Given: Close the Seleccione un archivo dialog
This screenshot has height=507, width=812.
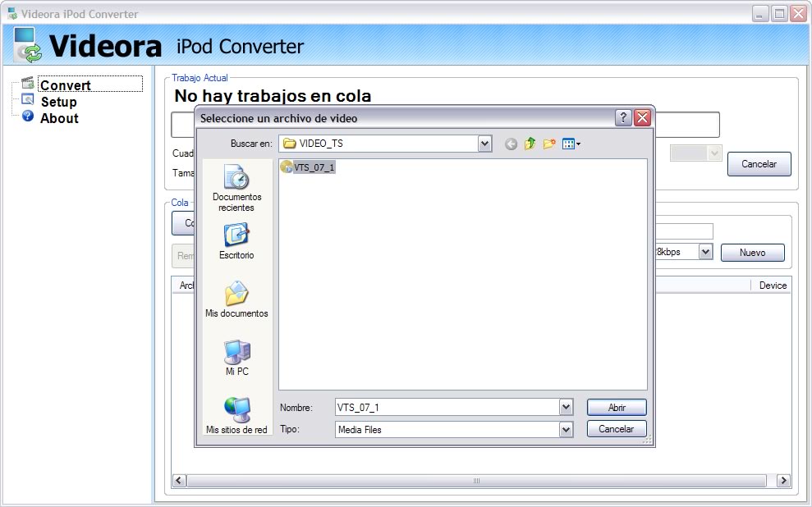Looking at the screenshot, I should [x=642, y=117].
